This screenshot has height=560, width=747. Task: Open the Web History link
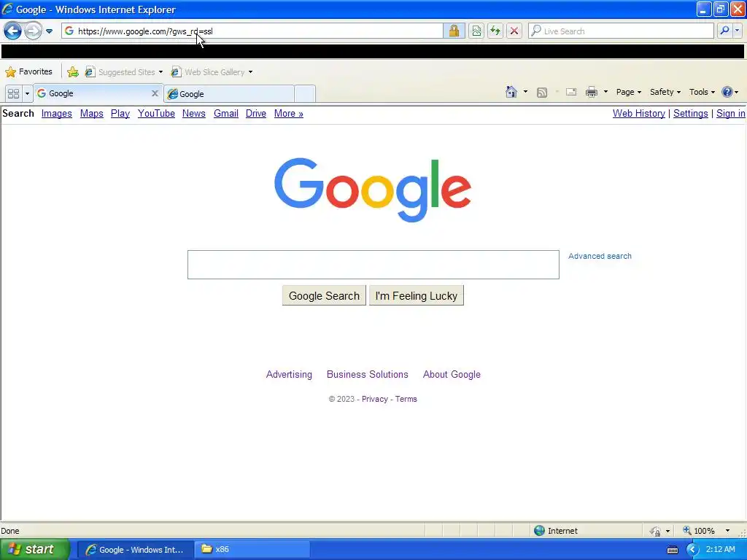pyautogui.click(x=639, y=113)
